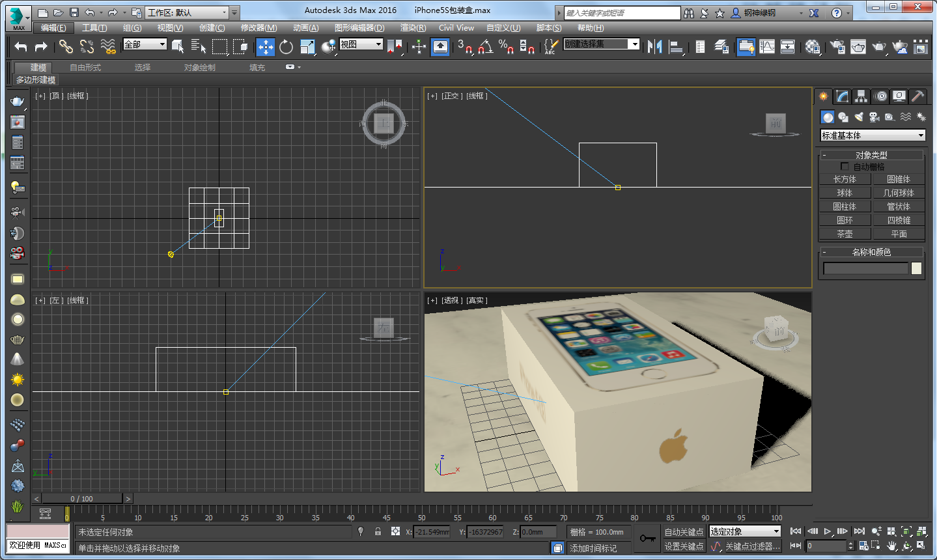Toggle the Percent Snap button
The width and height of the screenshot is (937, 560).
506,46
